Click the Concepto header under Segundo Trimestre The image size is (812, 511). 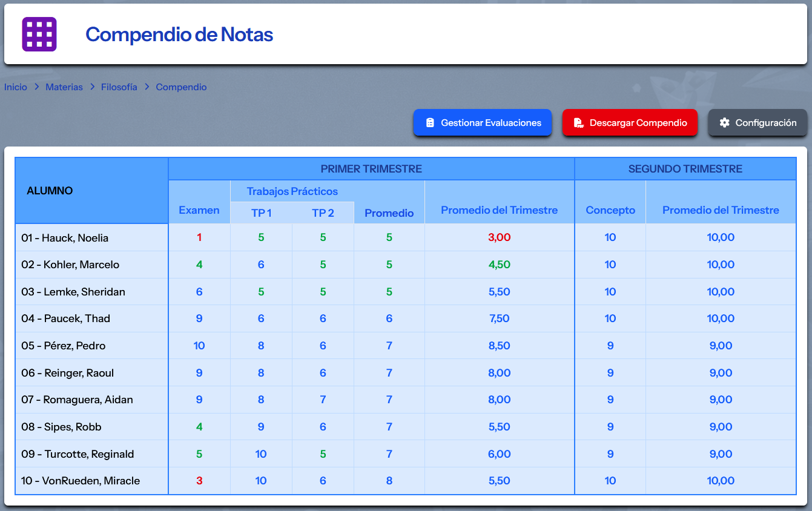[x=610, y=210]
